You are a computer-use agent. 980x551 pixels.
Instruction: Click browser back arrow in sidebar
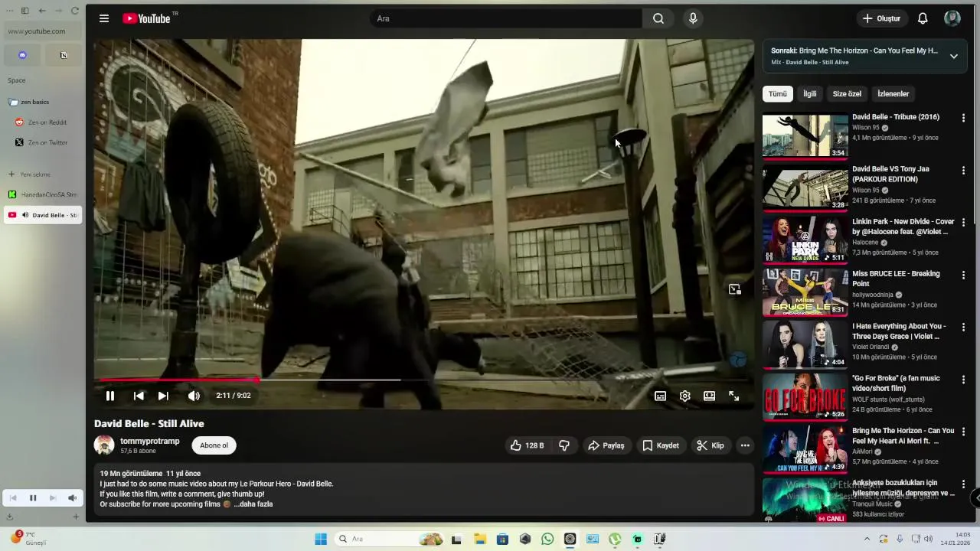coord(41,11)
